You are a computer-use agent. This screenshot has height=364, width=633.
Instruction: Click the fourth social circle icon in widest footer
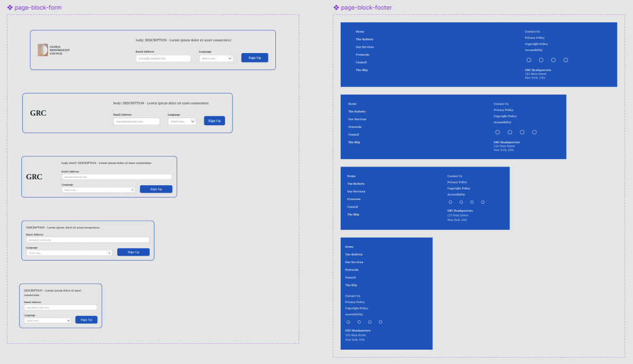[x=566, y=60]
